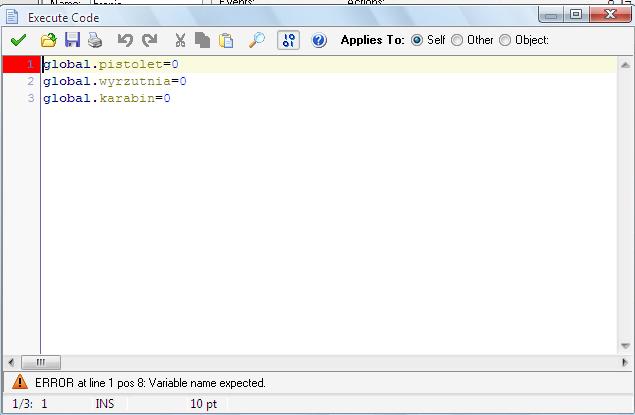This screenshot has width=635, height=415.
Task: Print the code using the printer icon
Action: (95, 41)
